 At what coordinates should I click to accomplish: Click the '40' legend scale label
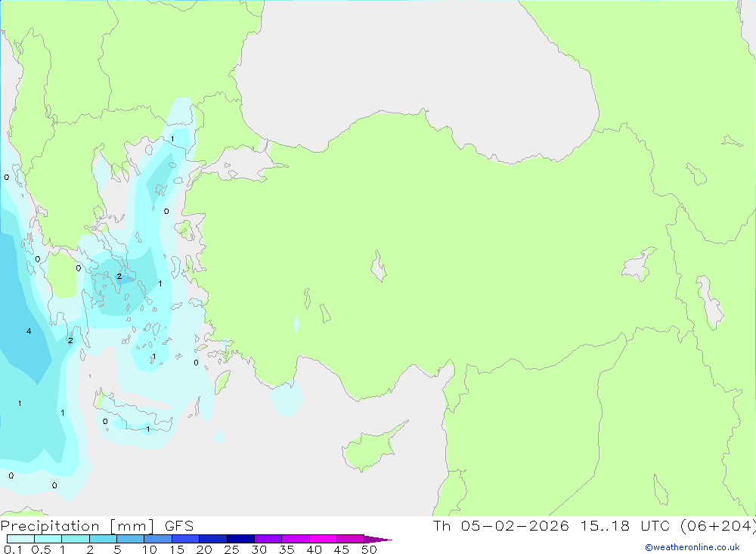(314, 549)
